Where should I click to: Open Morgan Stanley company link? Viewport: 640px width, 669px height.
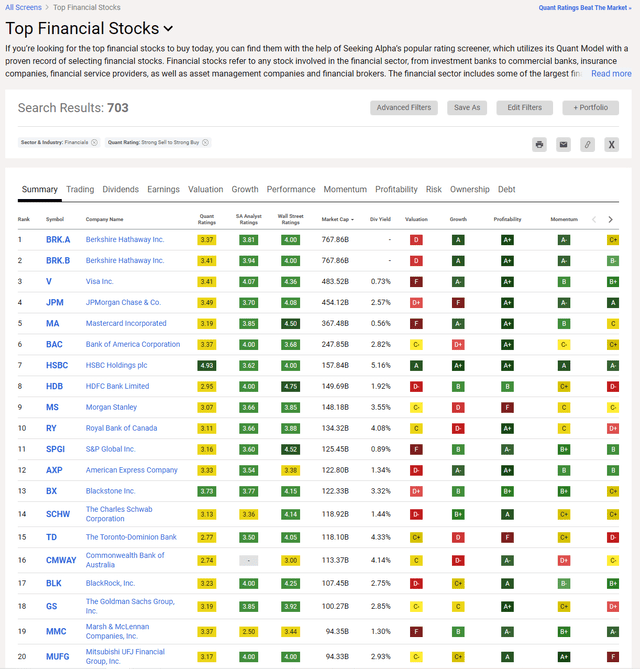pyautogui.click(x=111, y=407)
